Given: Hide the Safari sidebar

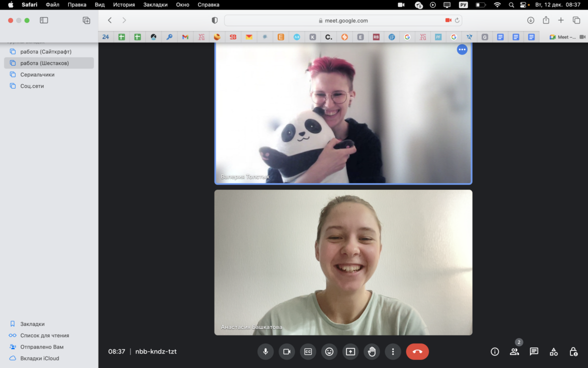Looking at the screenshot, I should (x=44, y=20).
